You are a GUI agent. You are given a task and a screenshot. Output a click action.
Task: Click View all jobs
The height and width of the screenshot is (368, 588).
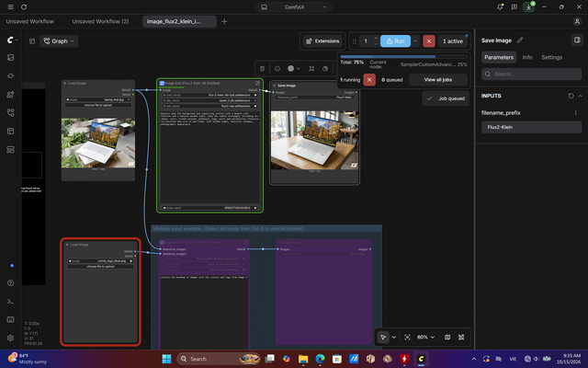[438, 80]
